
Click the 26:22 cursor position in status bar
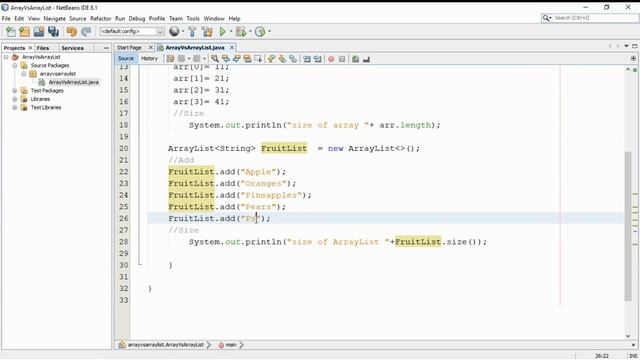tap(602, 356)
